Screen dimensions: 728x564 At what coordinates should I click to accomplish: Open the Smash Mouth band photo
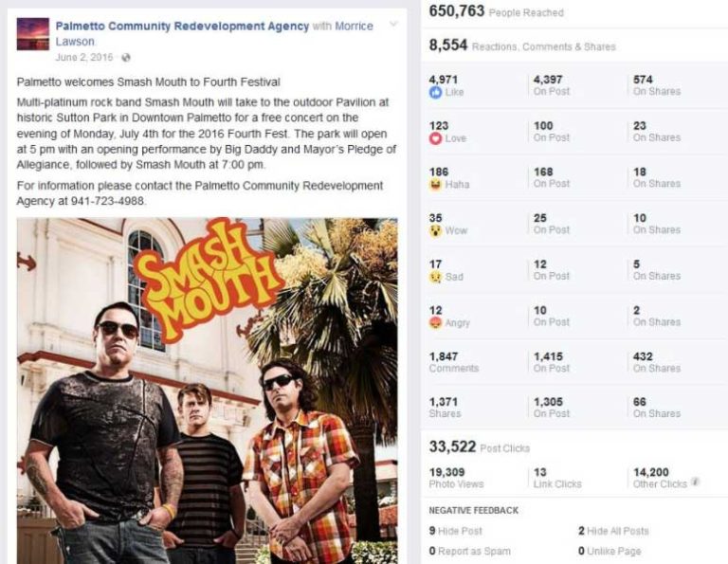(x=207, y=391)
